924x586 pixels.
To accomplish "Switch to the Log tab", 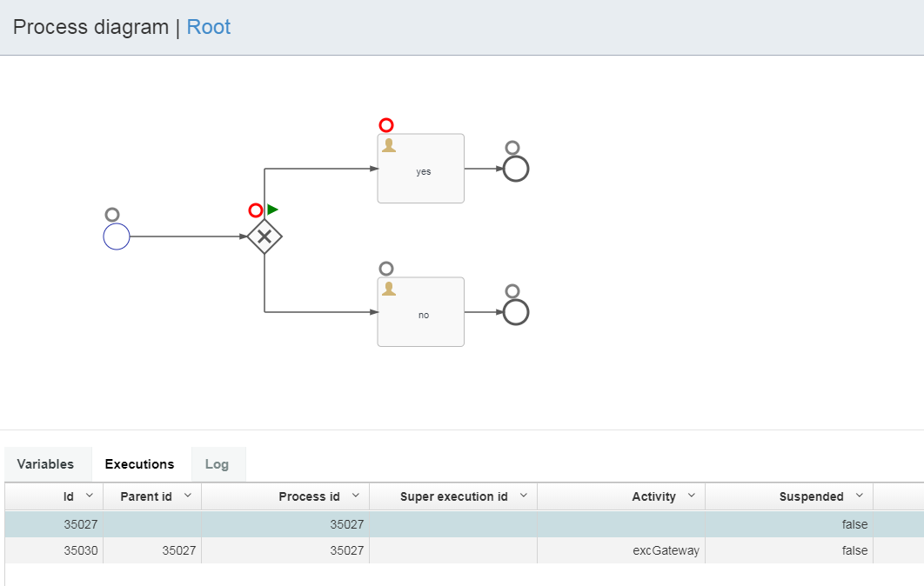I will [217, 464].
